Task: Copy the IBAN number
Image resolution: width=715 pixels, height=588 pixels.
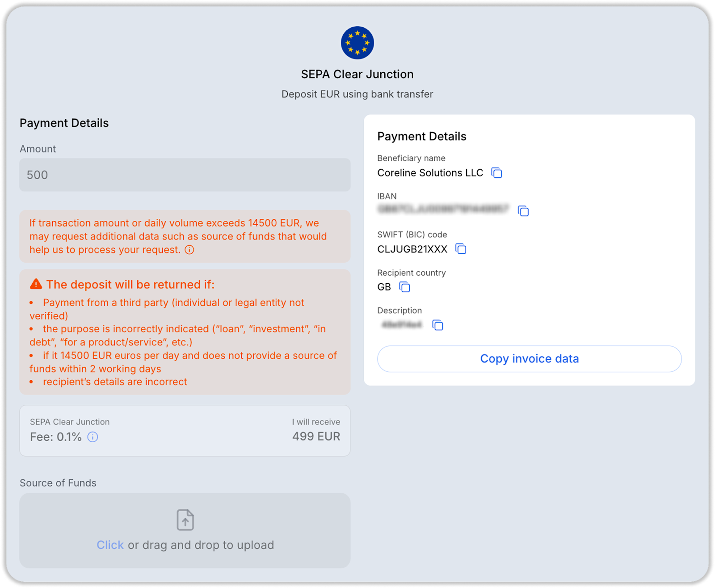Action: (523, 211)
